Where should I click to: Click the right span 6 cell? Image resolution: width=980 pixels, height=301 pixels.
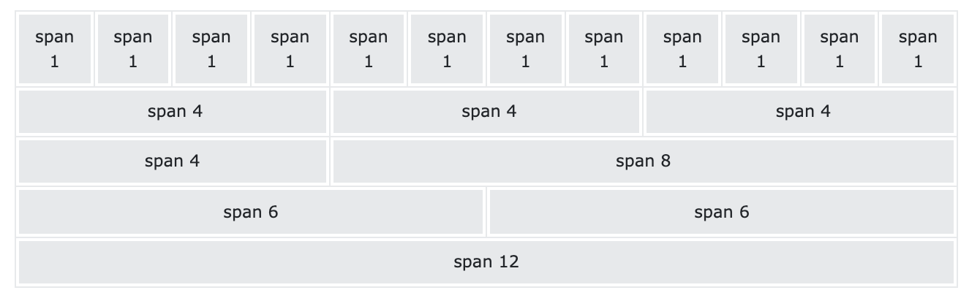click(721, 212)
